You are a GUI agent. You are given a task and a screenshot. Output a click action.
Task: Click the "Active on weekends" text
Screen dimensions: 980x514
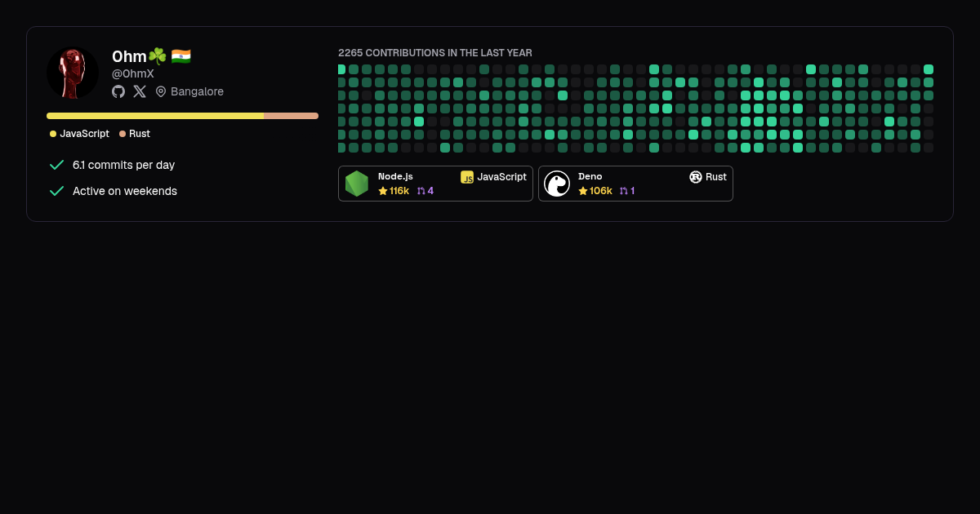coord(125,191)
